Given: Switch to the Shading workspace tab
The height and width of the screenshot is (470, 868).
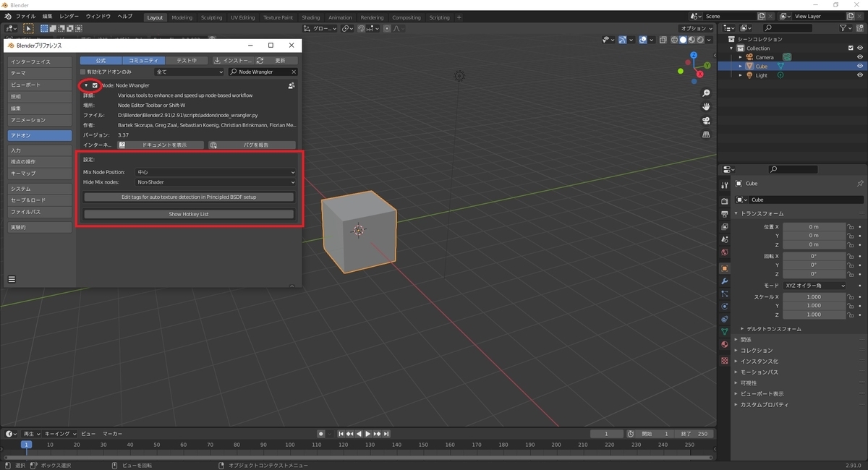Looking at the screenshot, I should coord(310,17).
